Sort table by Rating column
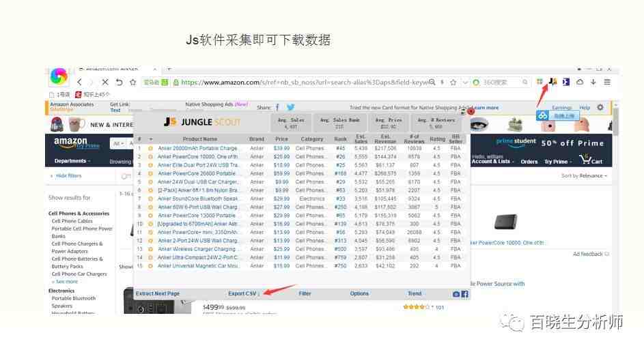 (437, 139)
